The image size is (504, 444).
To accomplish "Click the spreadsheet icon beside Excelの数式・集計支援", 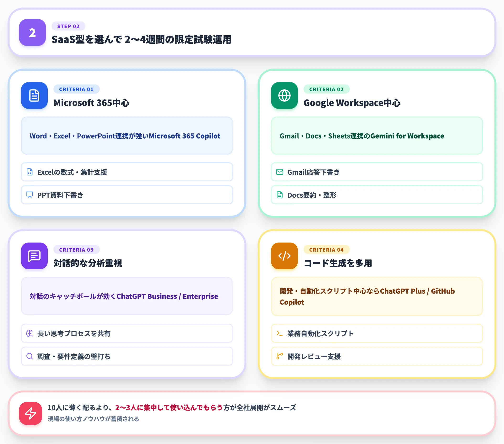I will click(30, 172).
